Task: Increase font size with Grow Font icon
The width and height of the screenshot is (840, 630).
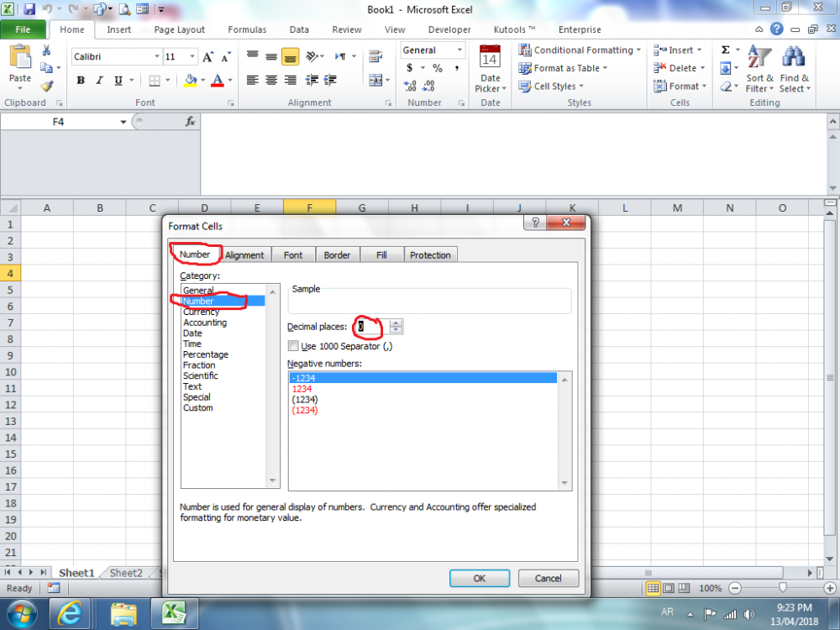Action: 207,56
